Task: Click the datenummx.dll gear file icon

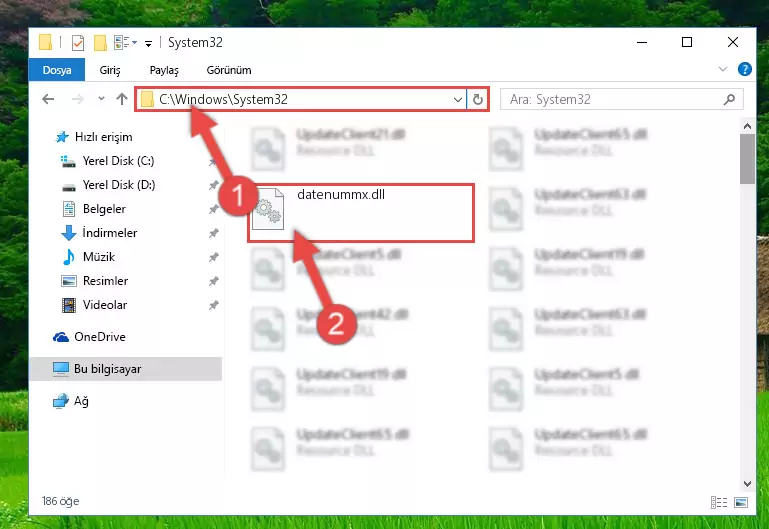Action: tap(268, 209)
